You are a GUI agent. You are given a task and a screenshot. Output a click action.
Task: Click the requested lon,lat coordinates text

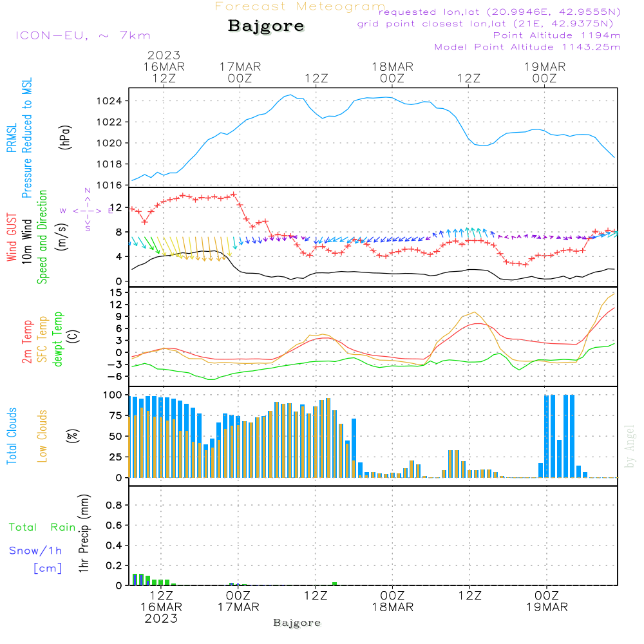pos(500,12)
